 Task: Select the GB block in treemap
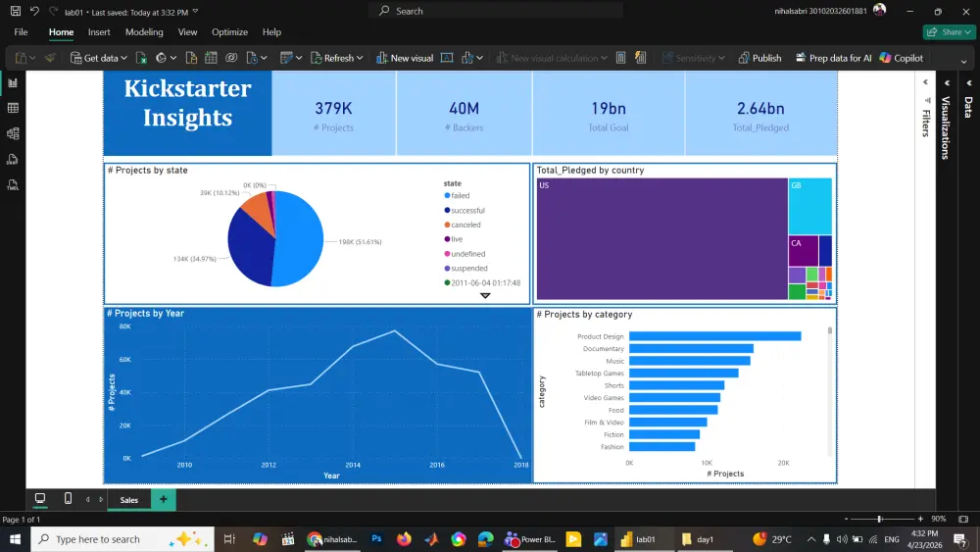point(810,206)
